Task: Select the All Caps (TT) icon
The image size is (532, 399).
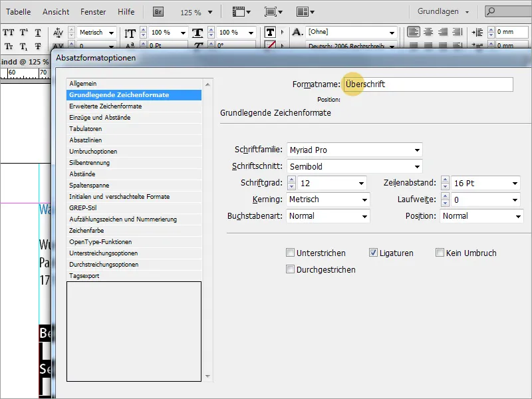Action: 7,33
